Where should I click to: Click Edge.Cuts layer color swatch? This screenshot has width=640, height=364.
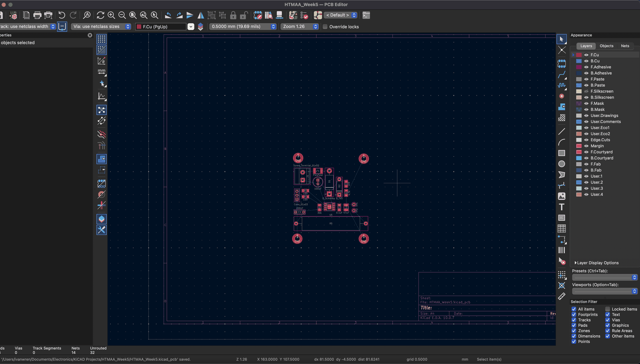[x=579, y=140]
